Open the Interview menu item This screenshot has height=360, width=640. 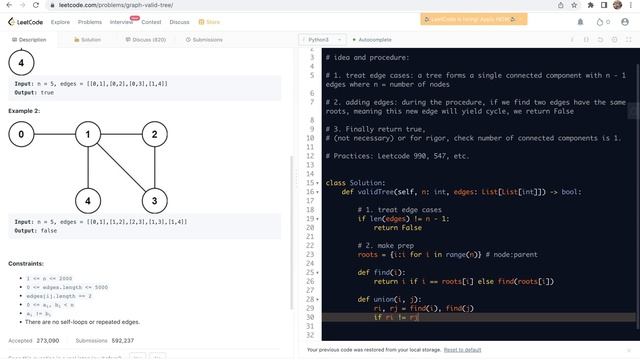pos(121,22)
